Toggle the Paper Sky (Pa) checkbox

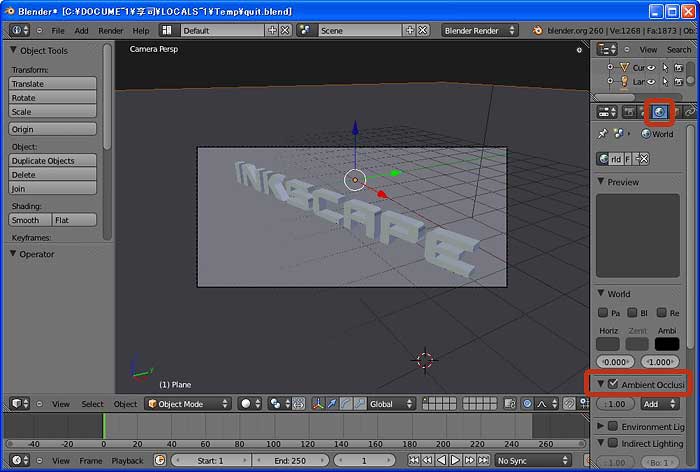603,313
